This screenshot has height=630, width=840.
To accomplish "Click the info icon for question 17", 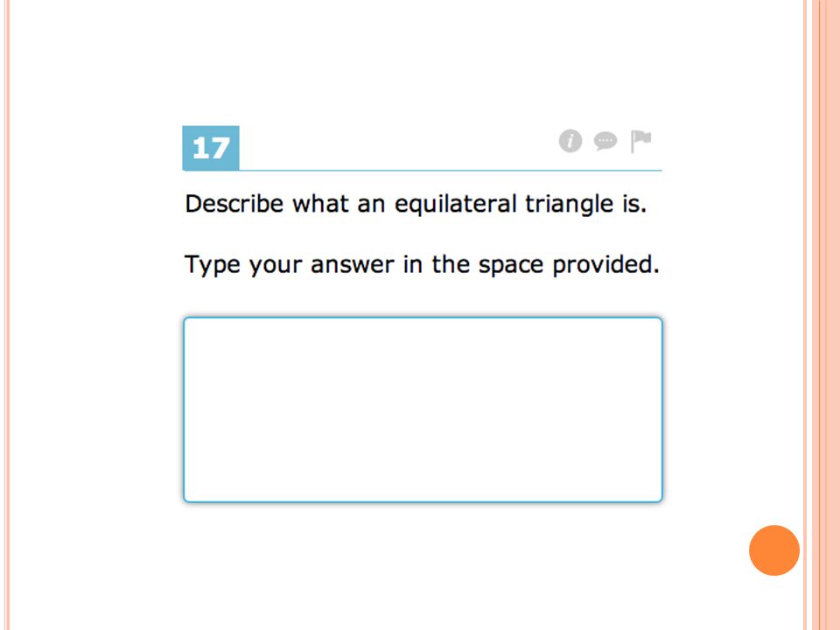I will pyautogui.click(x=570, y=142).
